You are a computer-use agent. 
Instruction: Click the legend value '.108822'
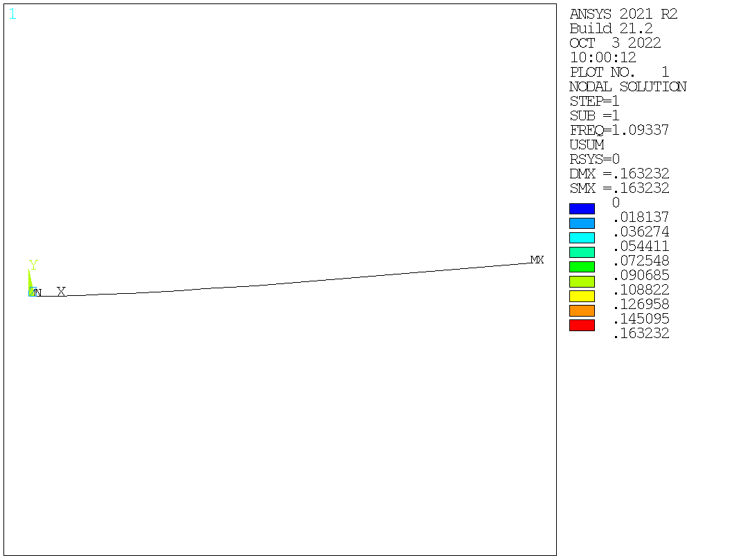(x=641, y=290)
